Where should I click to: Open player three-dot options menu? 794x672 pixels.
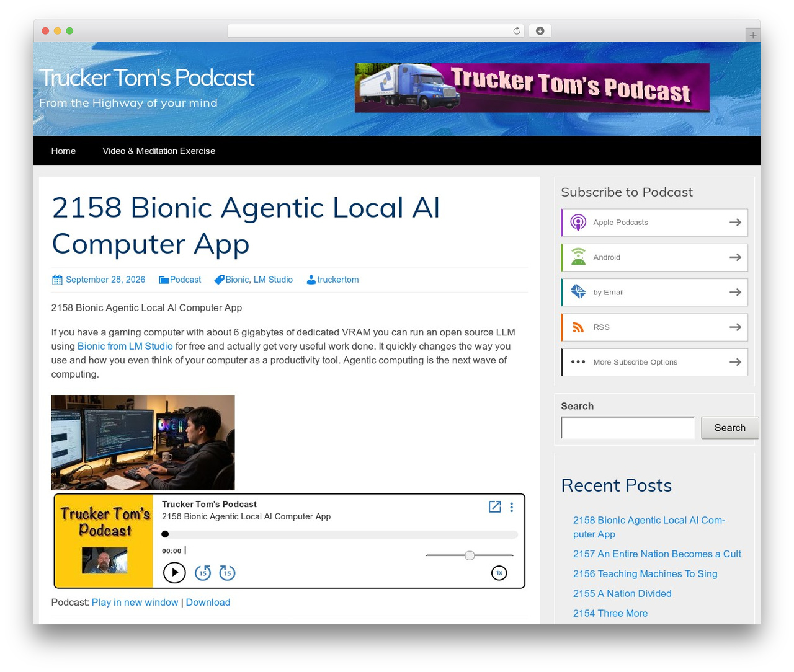[511, 507]
